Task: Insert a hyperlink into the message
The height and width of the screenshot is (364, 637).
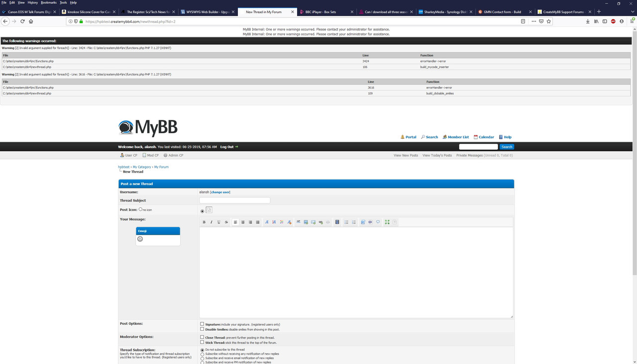Action: coord(320,222)
